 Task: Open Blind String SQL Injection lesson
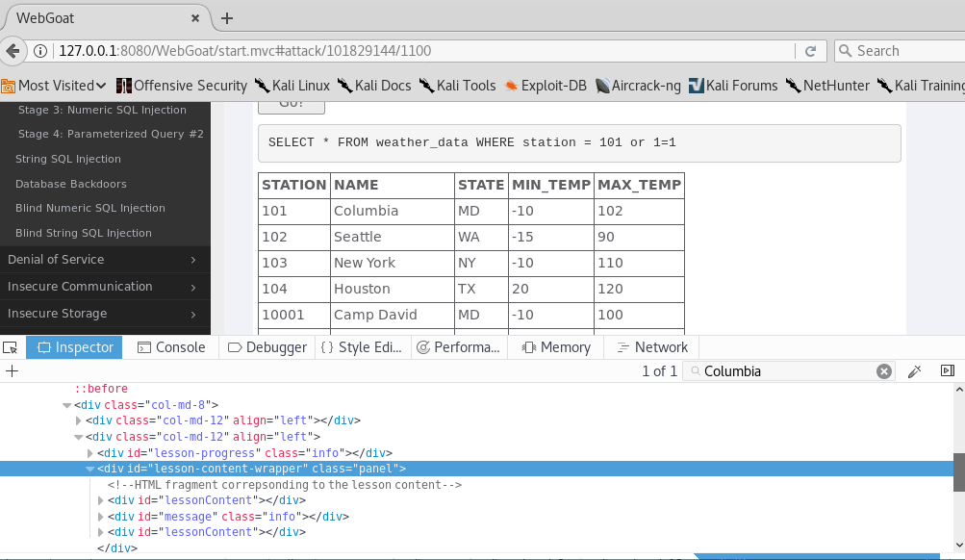[x=83, y=233]
